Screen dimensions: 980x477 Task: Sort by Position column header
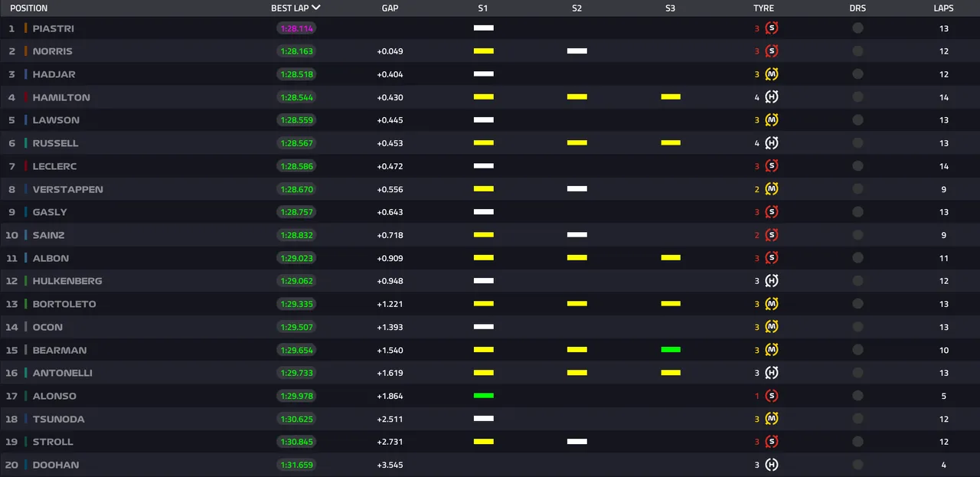click(28, 8)
